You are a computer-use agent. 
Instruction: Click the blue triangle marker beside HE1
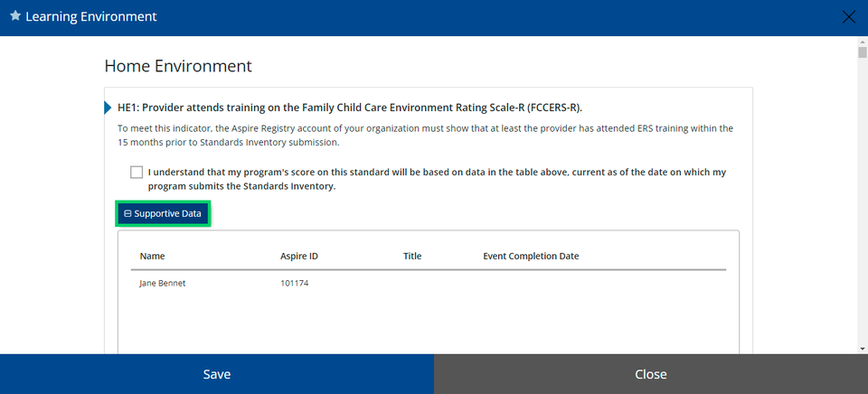tap(108, 108)
